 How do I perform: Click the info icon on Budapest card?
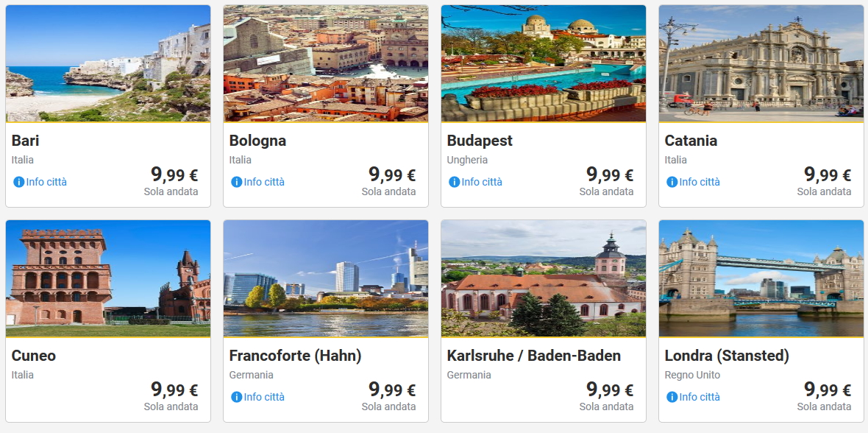click(x=455, y=182)
